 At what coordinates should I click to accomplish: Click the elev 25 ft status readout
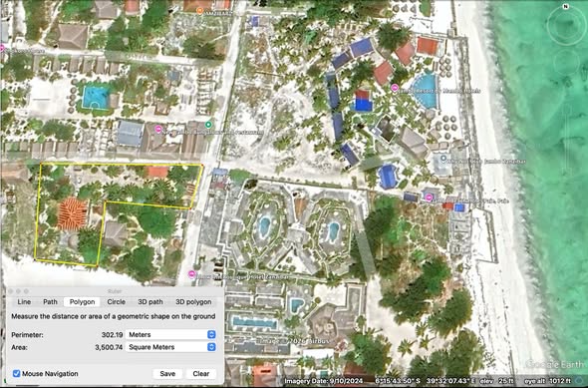pyautogui.click(x=498, y=381)
